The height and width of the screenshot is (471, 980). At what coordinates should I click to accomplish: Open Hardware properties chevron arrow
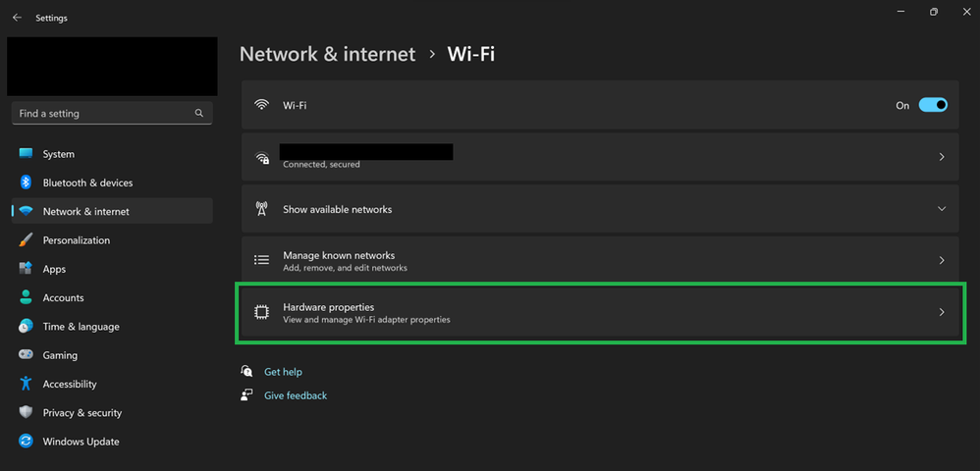942,312
